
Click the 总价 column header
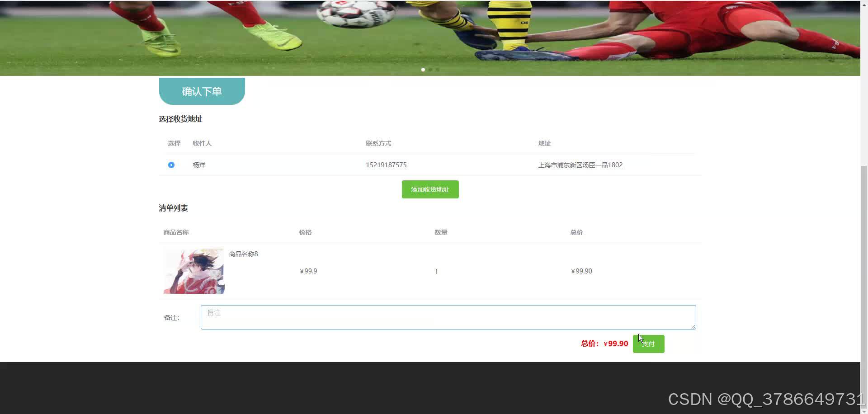click(x=576, y=232)
